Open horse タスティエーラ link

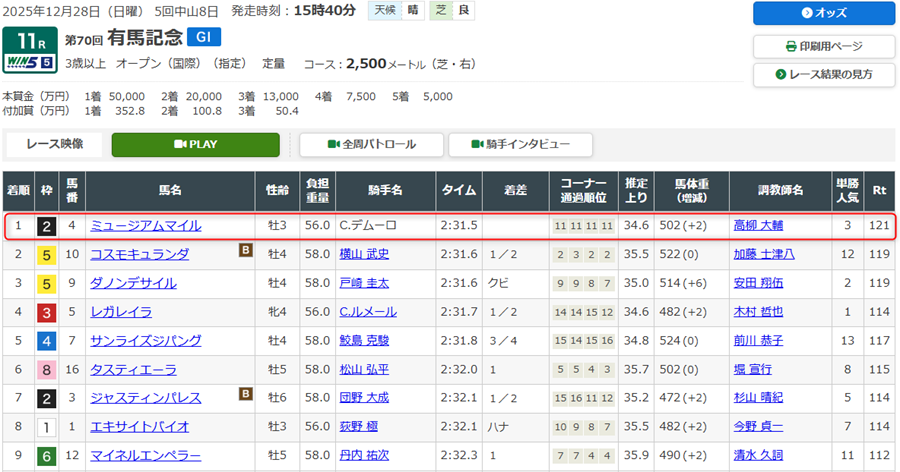coord(133,369)
